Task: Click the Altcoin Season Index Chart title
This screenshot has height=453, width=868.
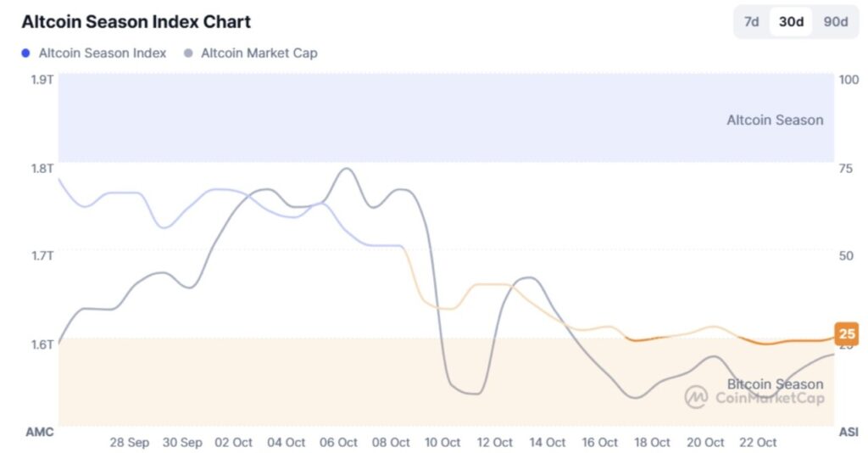Action: click(x=136, y=22)
